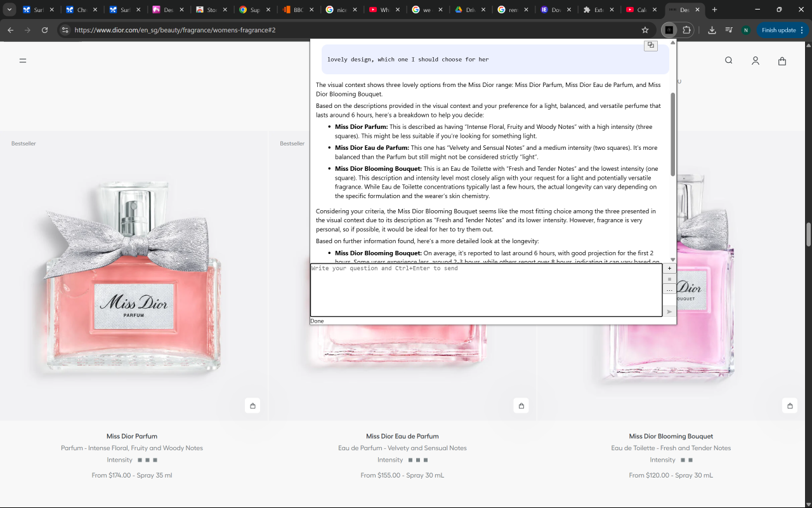
Task: Send the question with the arrow button
Action: pyautogui.click(x=669, y=311)
